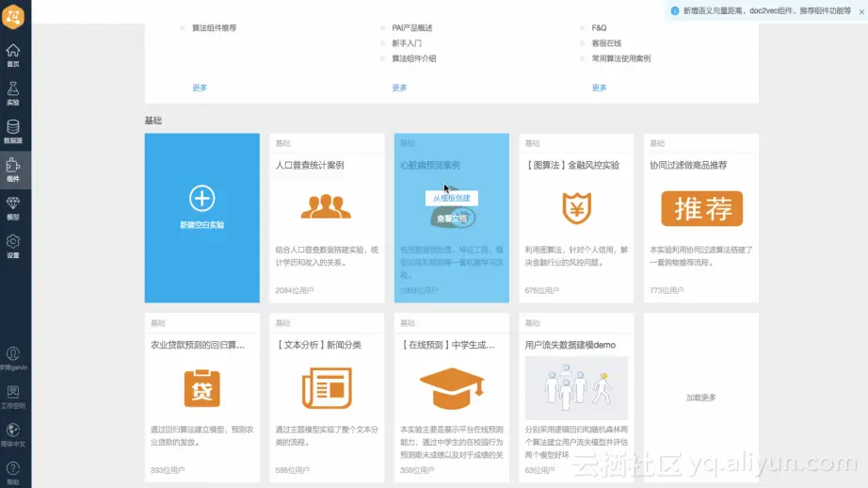
Task: Click the 农业贷款预测的回归算... title
Action: click(198, 345)
